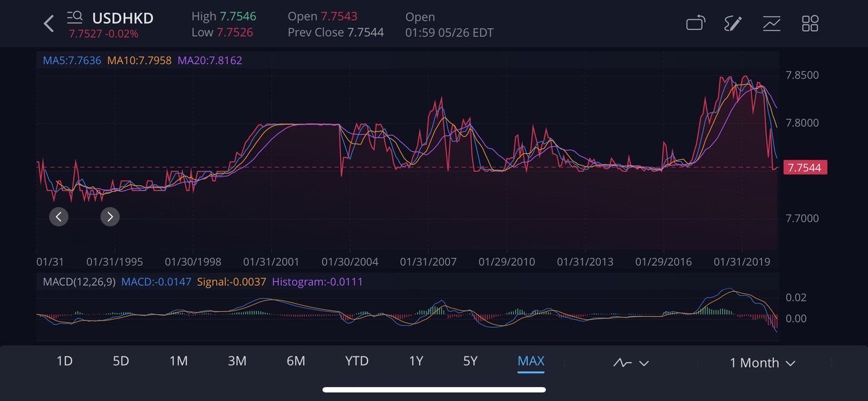Tap the rotate screen icon
868x401 pixels.
click(695, 24)
